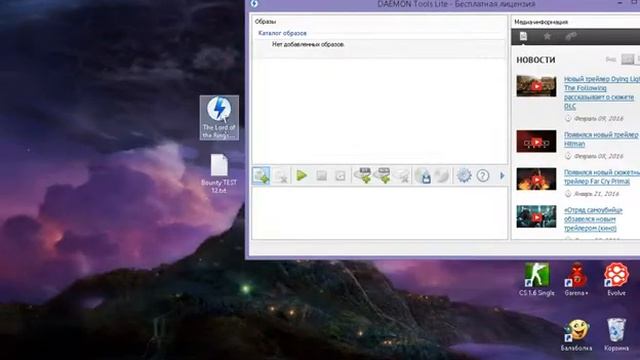Expand more toolbar tools with blue arrow

click(502, 176)
